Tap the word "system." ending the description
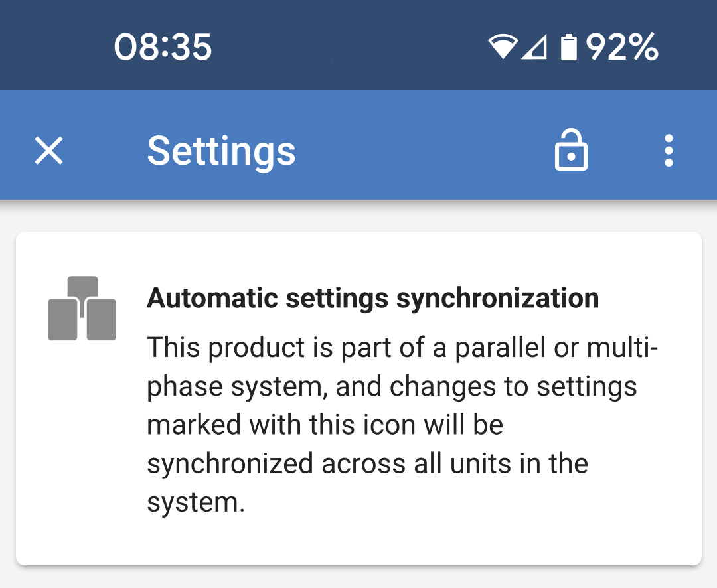This screenshot has height=588, width=717. point(196,502)
